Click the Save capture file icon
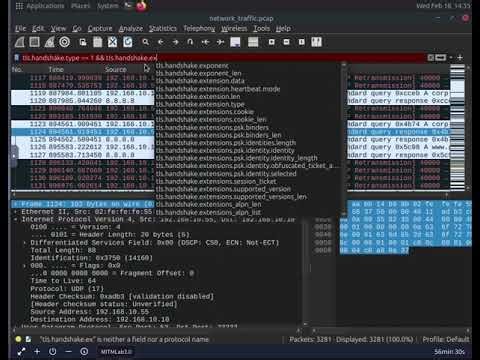Viewport: 480px width, 360px height. pyautogui.click(x=97, y=42)
